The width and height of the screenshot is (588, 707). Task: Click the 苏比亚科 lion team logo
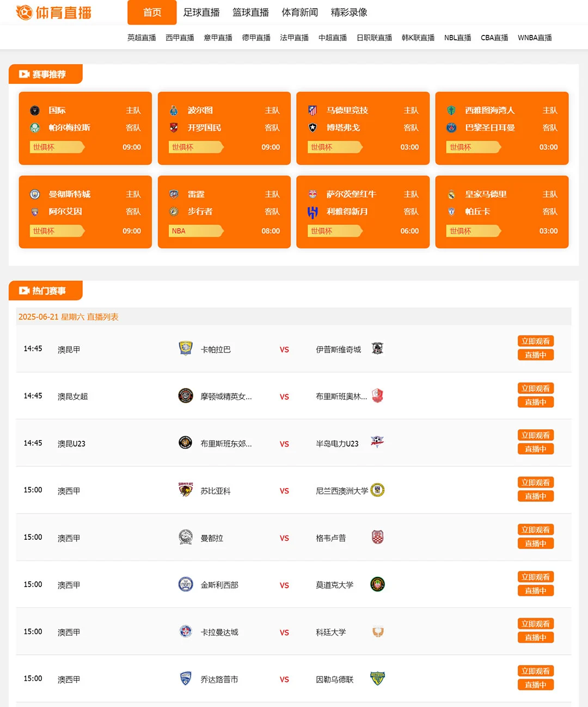[x=186, y=490]
